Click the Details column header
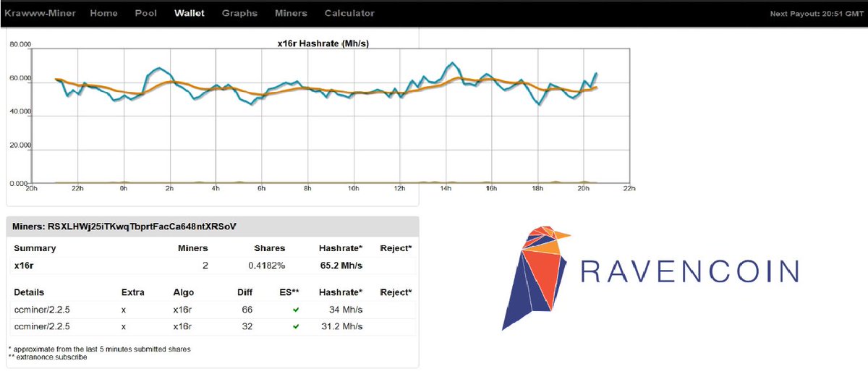 click(29, 292)
